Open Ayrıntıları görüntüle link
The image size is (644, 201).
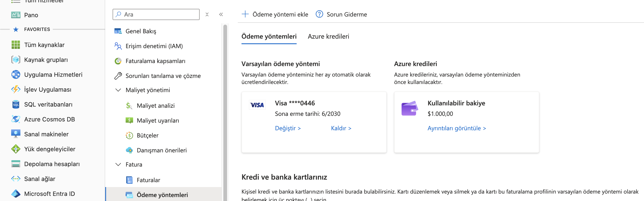tap(456, 128)
